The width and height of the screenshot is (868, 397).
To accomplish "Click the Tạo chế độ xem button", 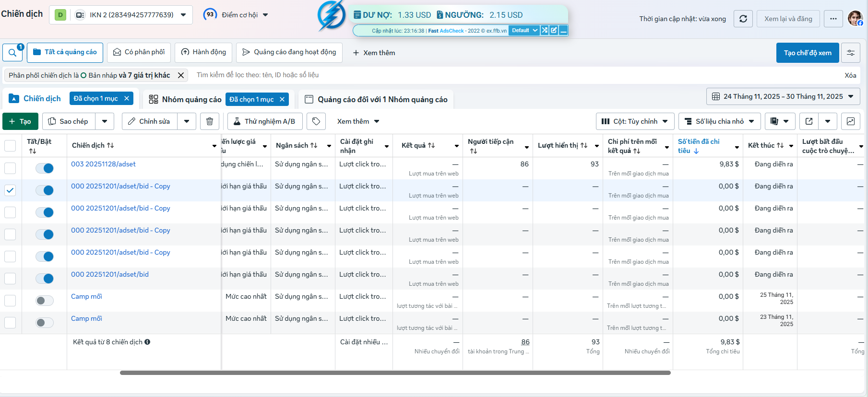I will (x=808, y=53).
